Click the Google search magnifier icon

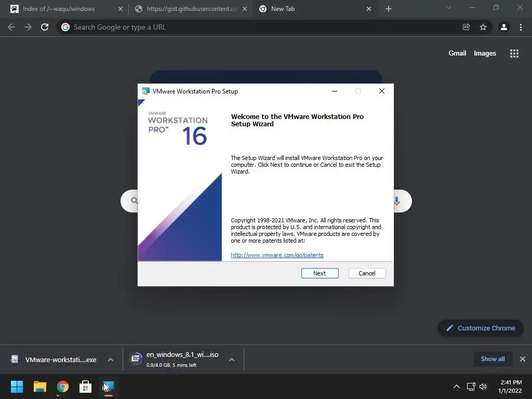(x=134, y=201)
